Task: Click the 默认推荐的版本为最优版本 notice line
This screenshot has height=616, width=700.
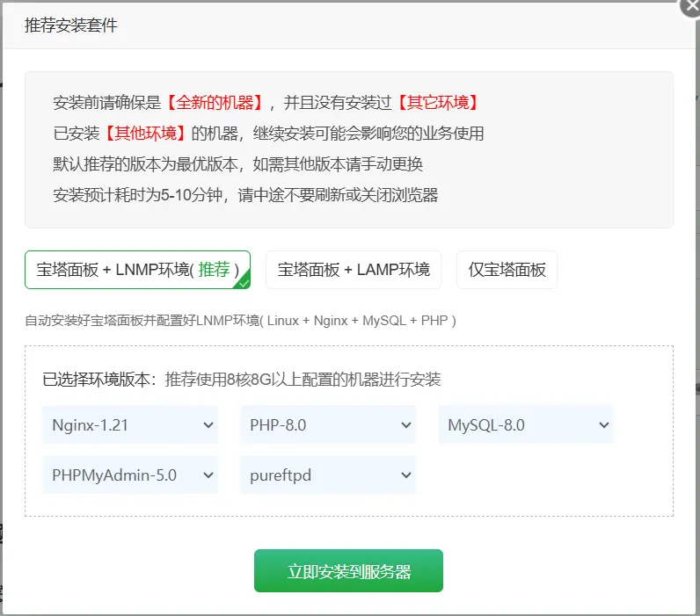Action: tap(238, 164)
